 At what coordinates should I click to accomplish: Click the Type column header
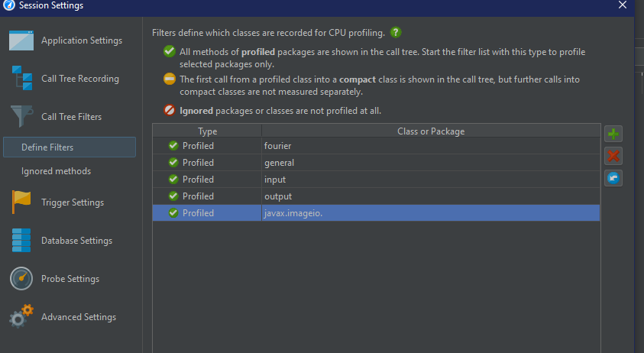[207, 131]
